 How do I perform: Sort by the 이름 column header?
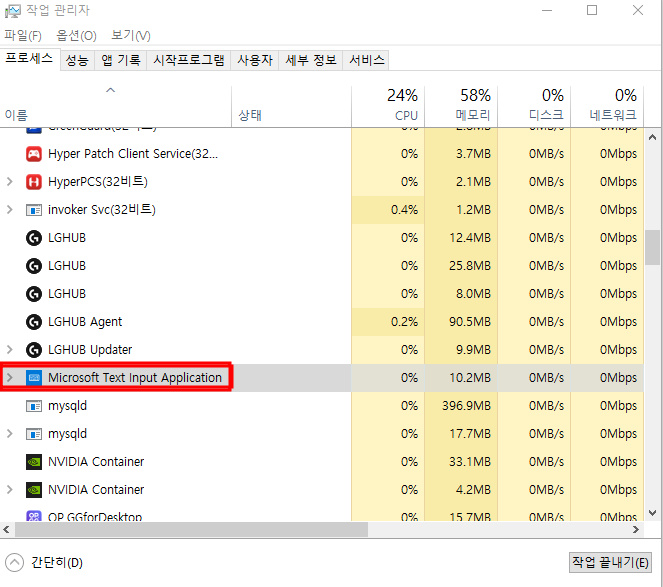(x=115, y=107)
